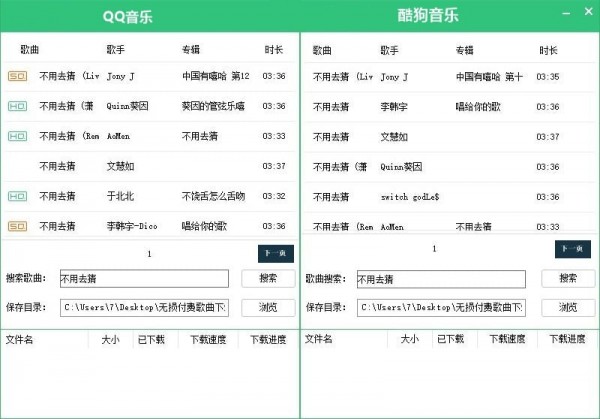The width and height of the screenshot is (600, 419).
Task: Select AoMen artist in QQ音乐 results
Action: pyautogui.click(x=118, y=136)
